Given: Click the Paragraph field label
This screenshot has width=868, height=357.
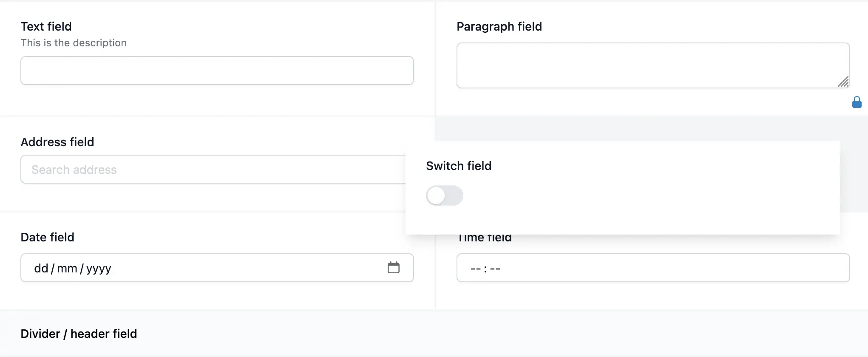Looking at the screenshot, I should (x=499, y=26).
